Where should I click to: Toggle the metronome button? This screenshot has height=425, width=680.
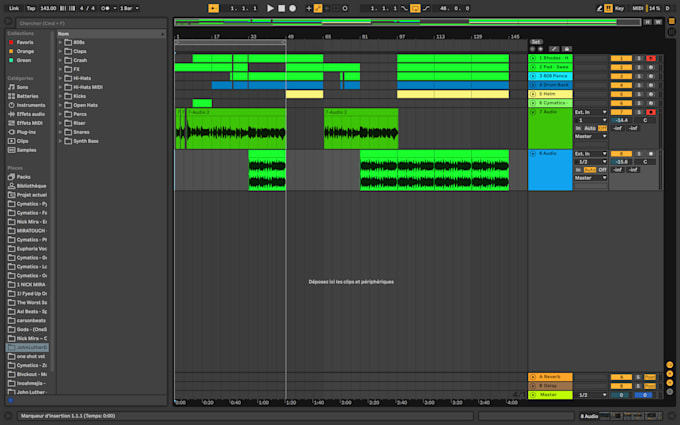pyautogui.click(x=105, y=8)
